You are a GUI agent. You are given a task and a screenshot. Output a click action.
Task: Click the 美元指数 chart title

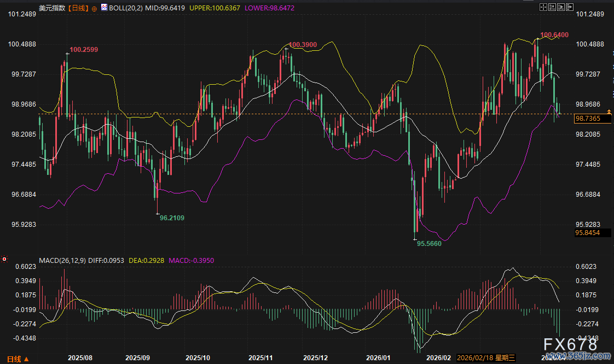[x=52, y=8]
